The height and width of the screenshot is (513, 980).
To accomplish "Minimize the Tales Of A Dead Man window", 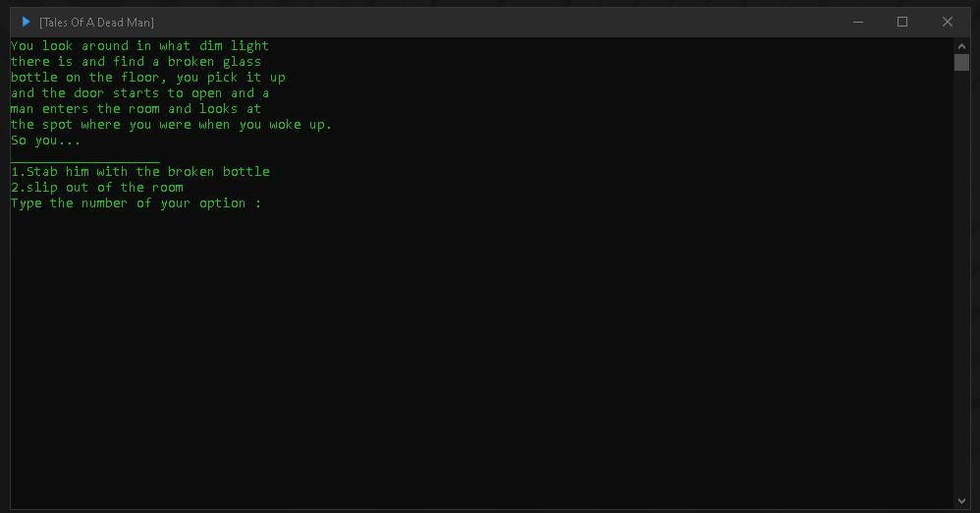I will pos(858,22).
